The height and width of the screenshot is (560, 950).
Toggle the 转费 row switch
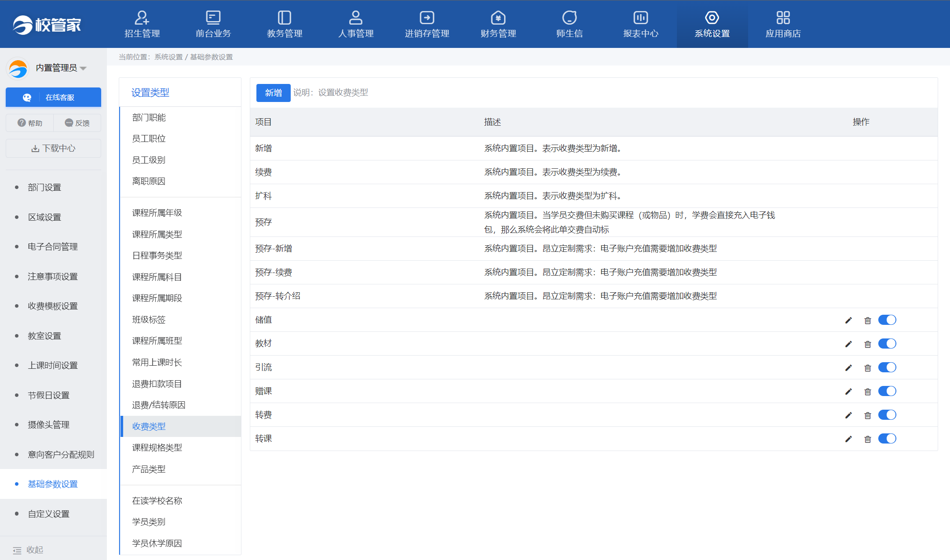887,415
